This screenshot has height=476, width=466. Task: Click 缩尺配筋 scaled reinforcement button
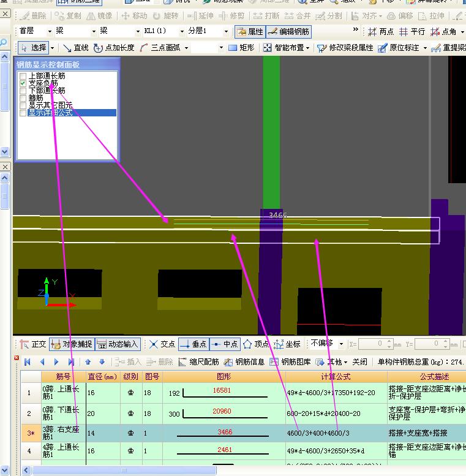199,362
